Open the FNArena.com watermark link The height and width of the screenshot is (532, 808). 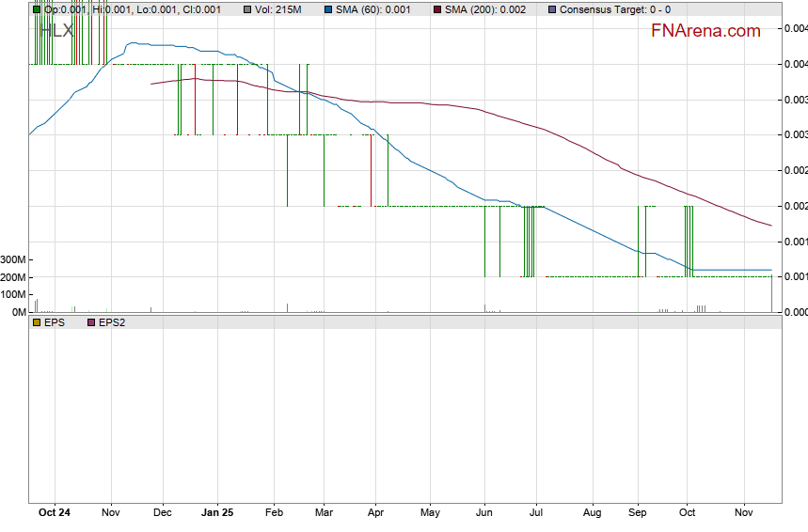coord(705,31)
